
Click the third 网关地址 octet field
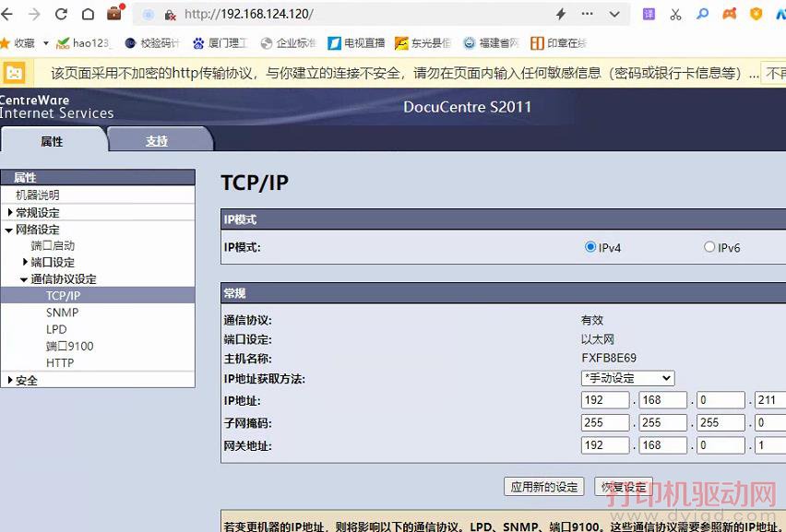pos(721,445)
